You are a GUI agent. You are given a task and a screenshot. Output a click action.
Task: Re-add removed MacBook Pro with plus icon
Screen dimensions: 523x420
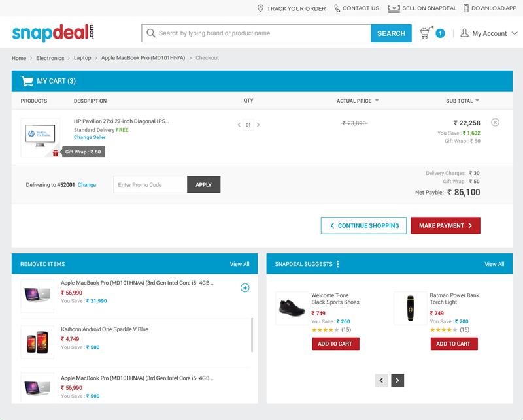pos(245,287)
